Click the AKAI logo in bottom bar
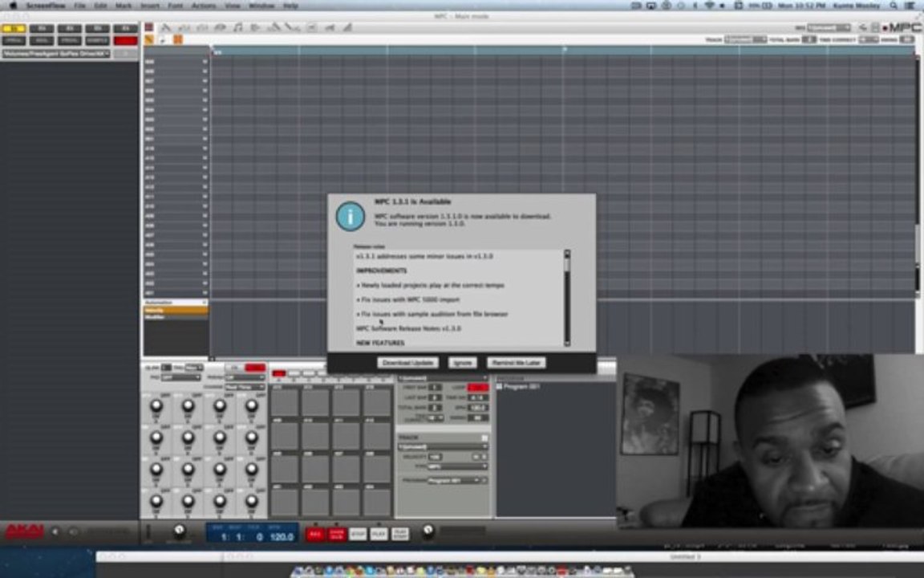Image resolution: width=924 pixels, height=578 pixels. (x=24, y=531)
